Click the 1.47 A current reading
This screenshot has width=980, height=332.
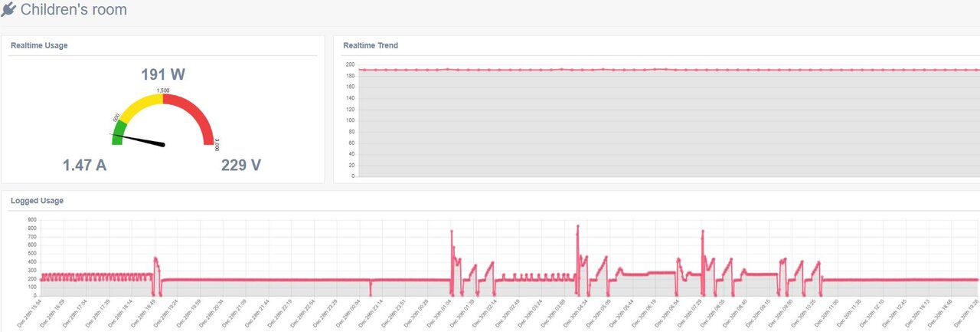[84, 164]
